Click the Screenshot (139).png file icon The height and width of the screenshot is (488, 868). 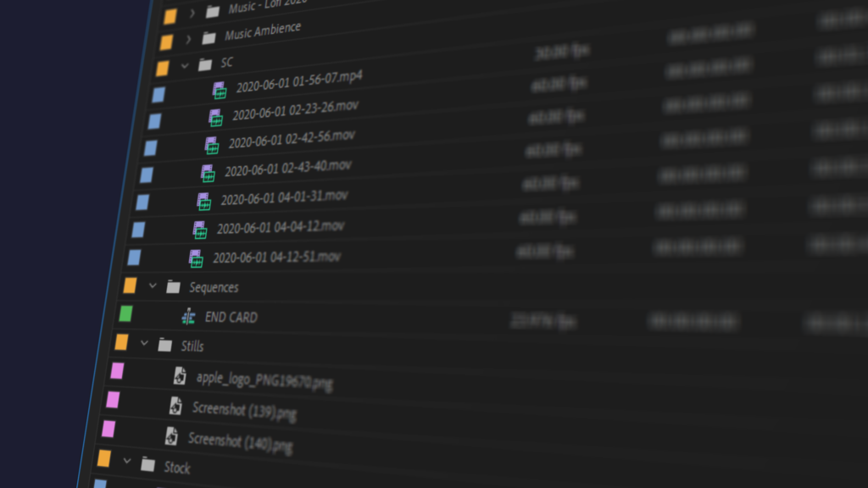pos(175,406)
